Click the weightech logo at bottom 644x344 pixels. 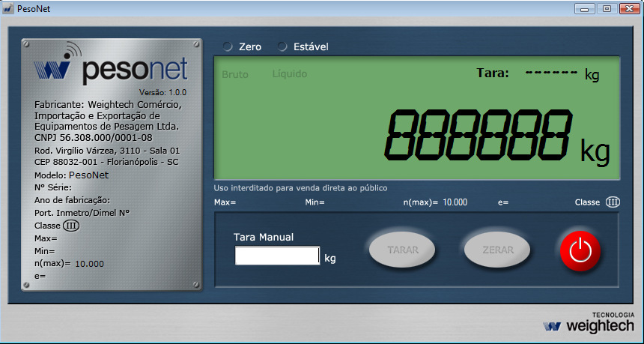tap(589, 324)
